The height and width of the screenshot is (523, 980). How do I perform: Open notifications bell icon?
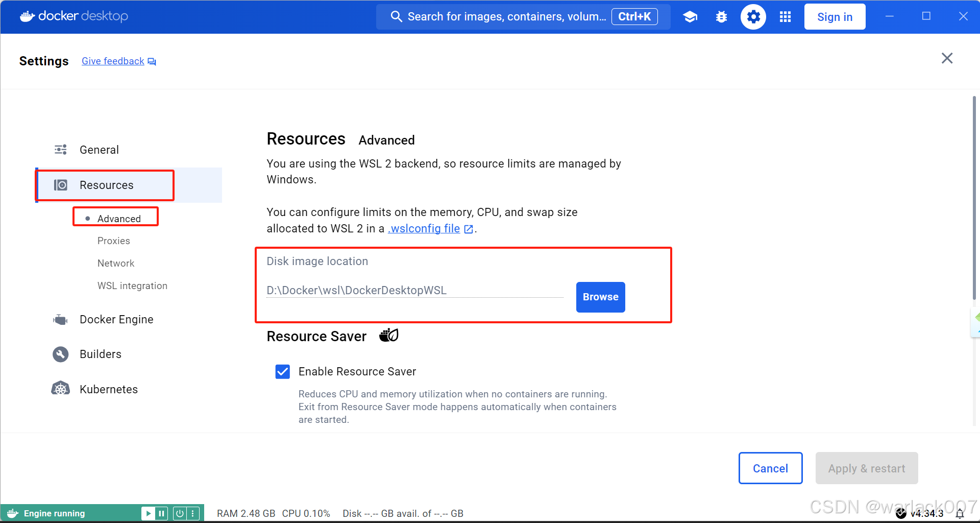960,514
